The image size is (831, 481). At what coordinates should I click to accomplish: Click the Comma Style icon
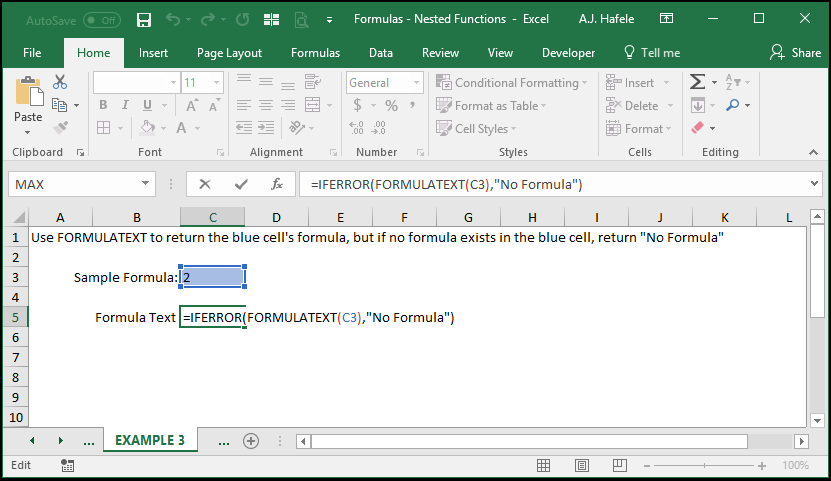(412, 105)
